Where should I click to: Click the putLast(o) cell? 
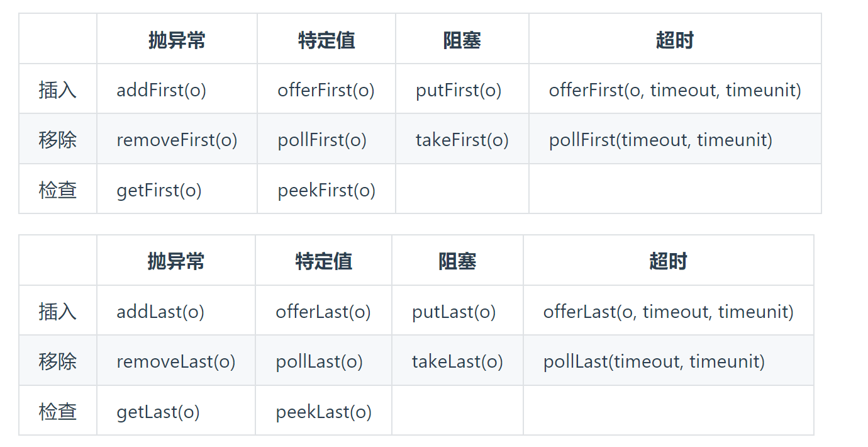pyautogui.click(x=454, y=312)
